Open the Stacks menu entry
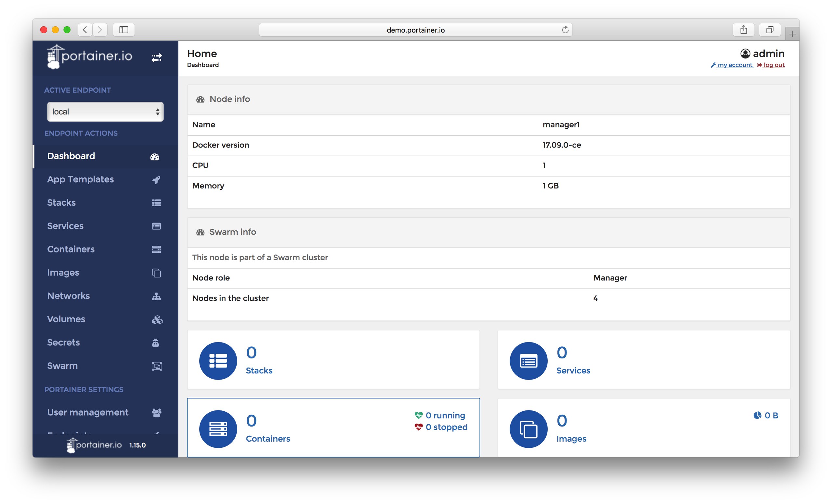Viewport: 832px width, 504px height. click(61, 202)
